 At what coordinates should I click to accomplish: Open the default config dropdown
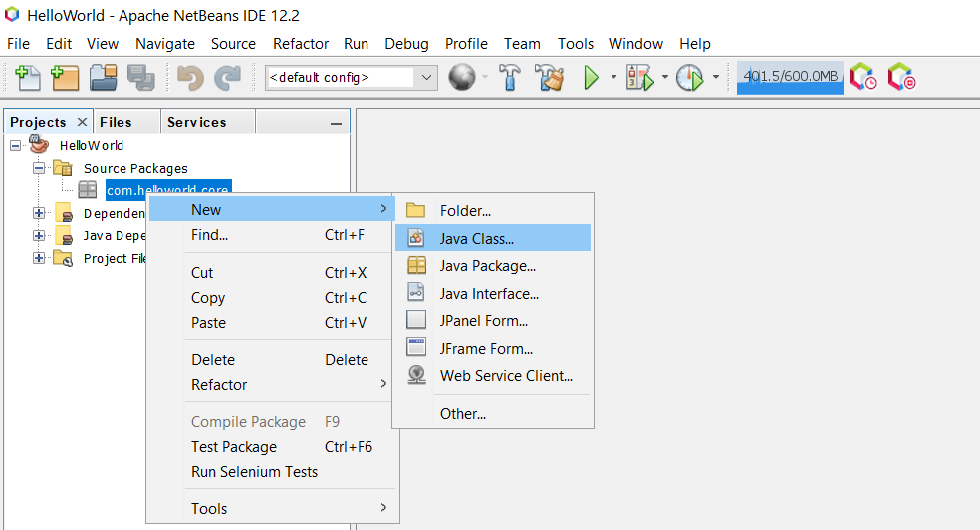tap(426, 78)
